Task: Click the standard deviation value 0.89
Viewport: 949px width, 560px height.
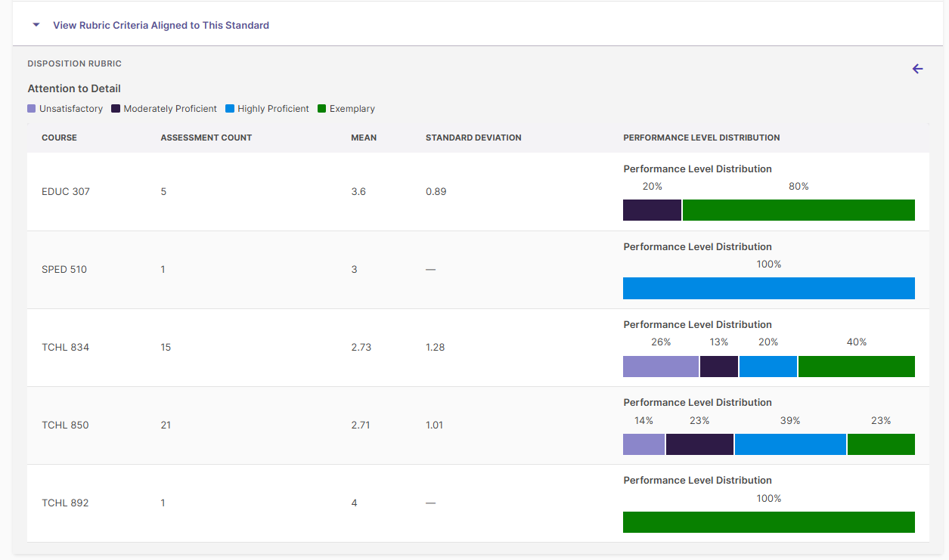Action: pos(436,192)
